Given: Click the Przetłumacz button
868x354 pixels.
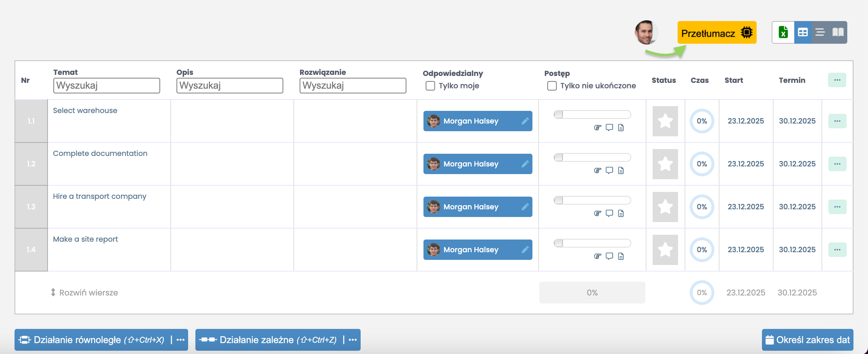Looking at the screenshot, I should pos(717,33).
